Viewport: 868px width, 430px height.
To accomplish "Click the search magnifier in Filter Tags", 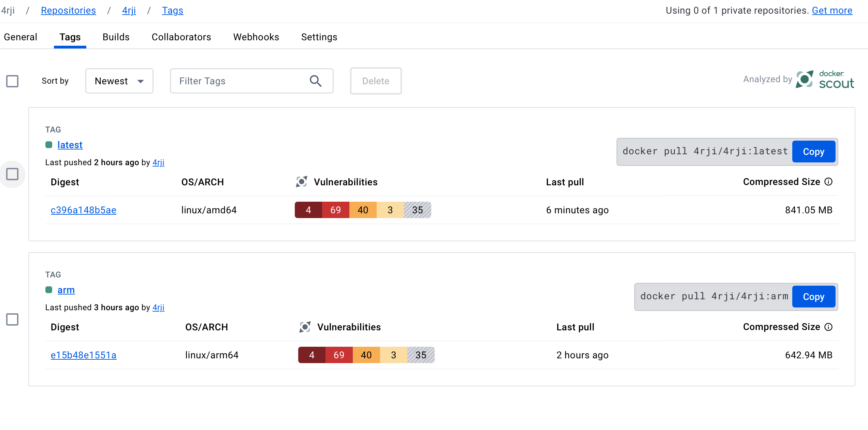I will click(315, 81).
